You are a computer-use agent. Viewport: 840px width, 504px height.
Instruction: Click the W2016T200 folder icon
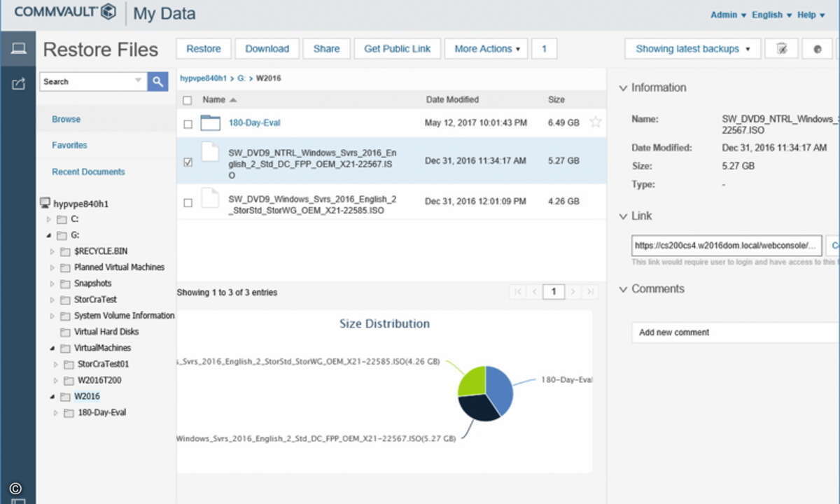click(x=69, y=381)
